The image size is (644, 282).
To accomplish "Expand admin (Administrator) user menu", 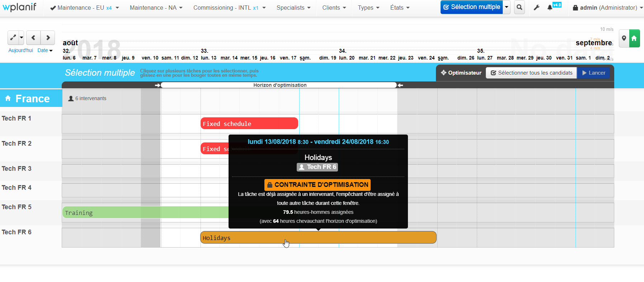I will [x=607, y=8].
